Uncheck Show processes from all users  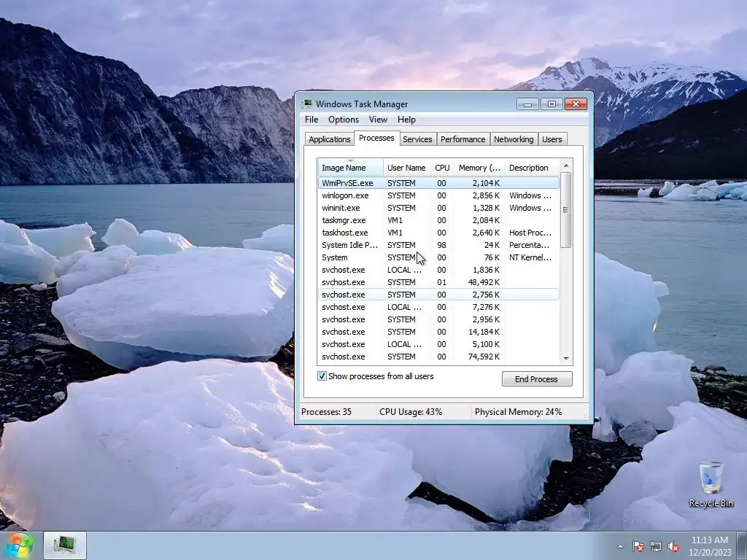[322, 376]
